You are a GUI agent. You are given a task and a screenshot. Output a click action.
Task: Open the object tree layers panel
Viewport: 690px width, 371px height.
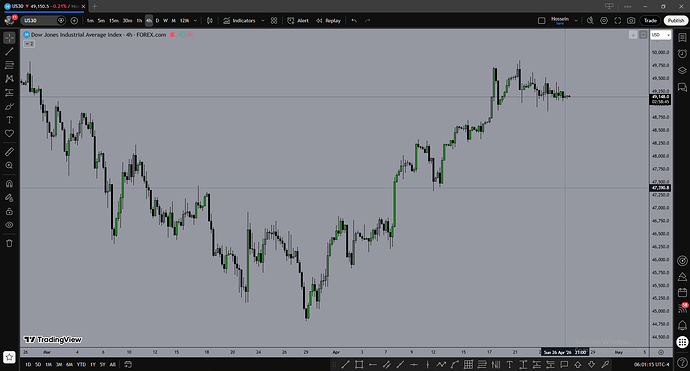point(682,70)
